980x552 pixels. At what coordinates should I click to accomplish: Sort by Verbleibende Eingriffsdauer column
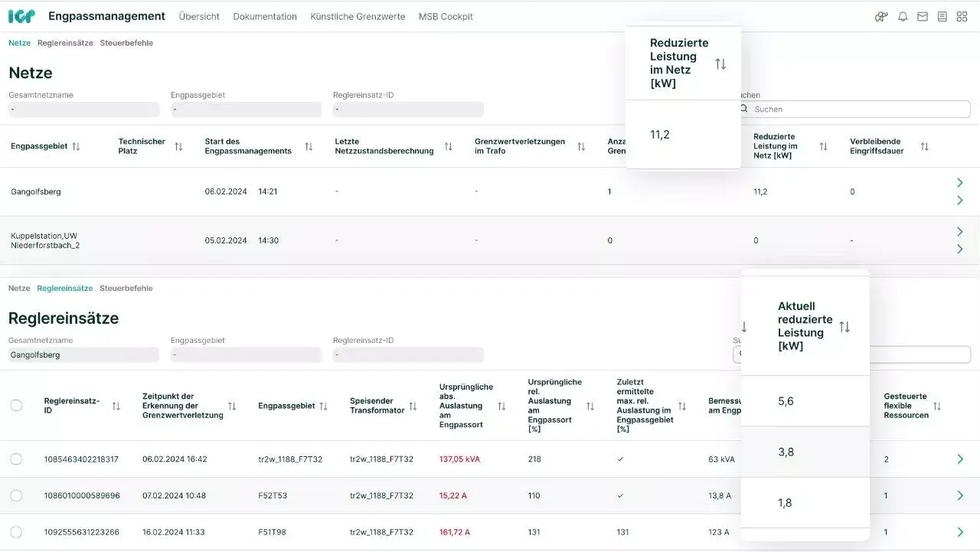tap(925, 146)
